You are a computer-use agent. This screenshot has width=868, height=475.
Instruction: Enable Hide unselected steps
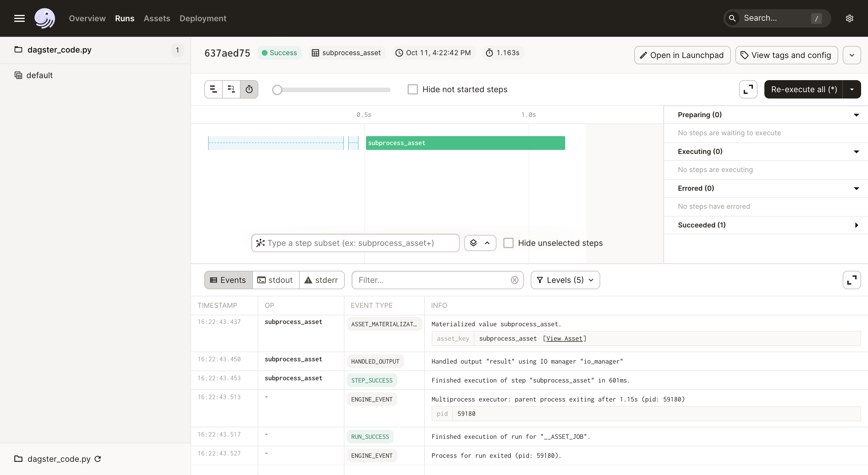pyautogui.click(x=508, y=243)
